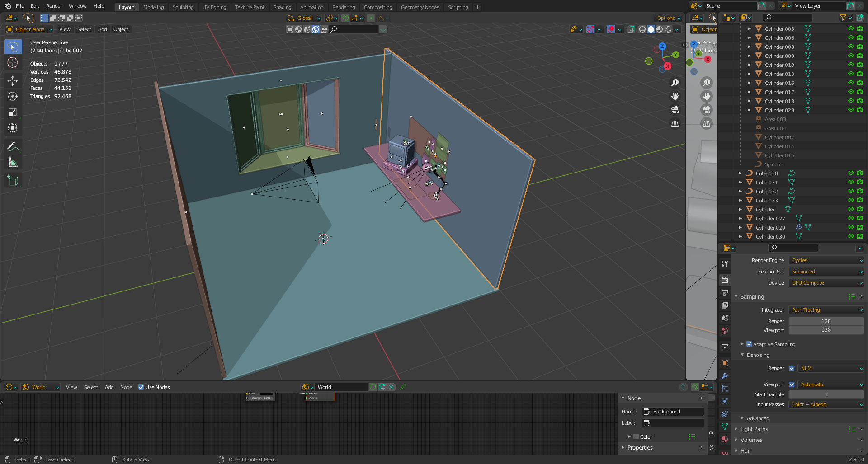Activate the Scale tool
Viewport: 868px width, 464px height.
tap(13, 112)
